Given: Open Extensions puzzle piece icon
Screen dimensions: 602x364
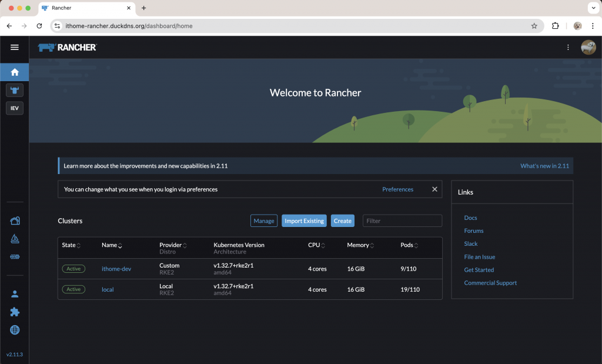Looking at the screenshot, I should click(15, 312).
